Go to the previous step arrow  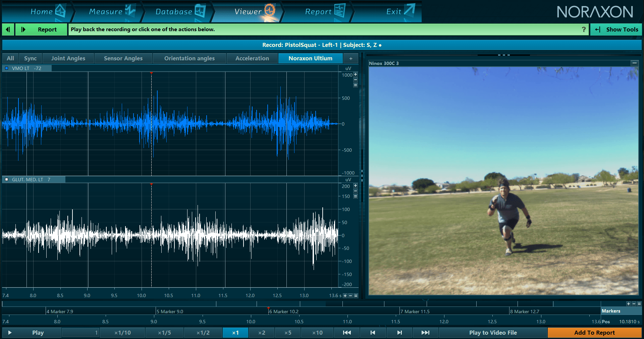pos(8,29)
